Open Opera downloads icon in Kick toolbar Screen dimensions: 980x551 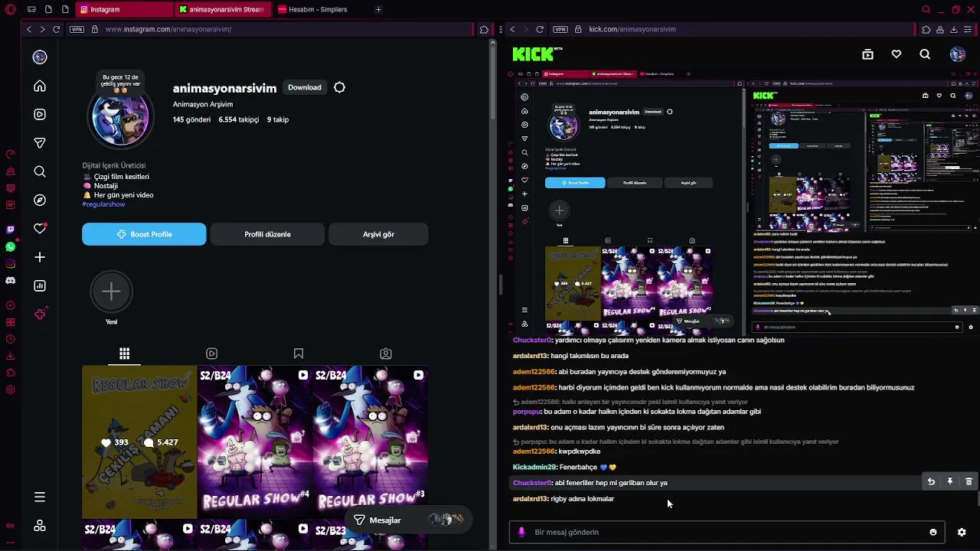pos(954,29)
